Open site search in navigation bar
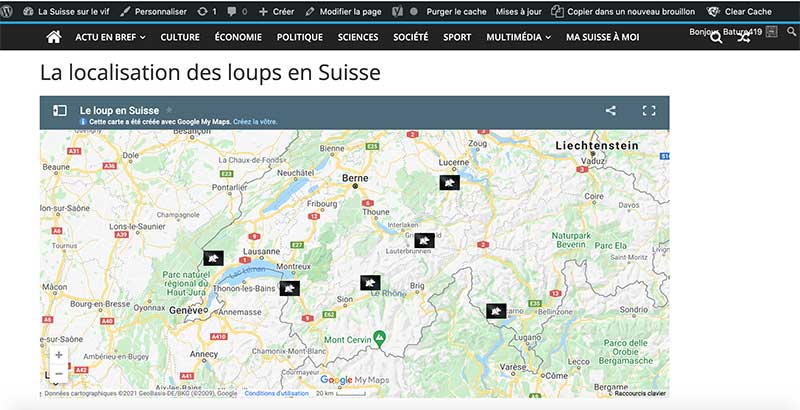The image size is (800, 410). [716, 37]
